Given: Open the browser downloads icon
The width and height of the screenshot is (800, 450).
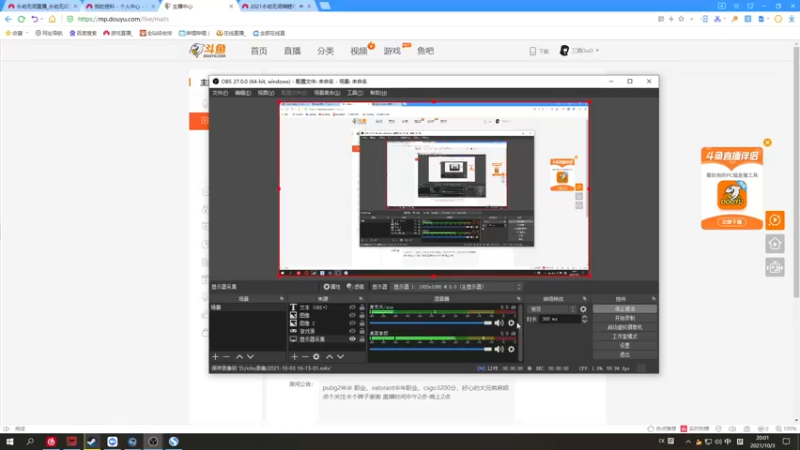Looking at the screenshot, I should (791, 19).
